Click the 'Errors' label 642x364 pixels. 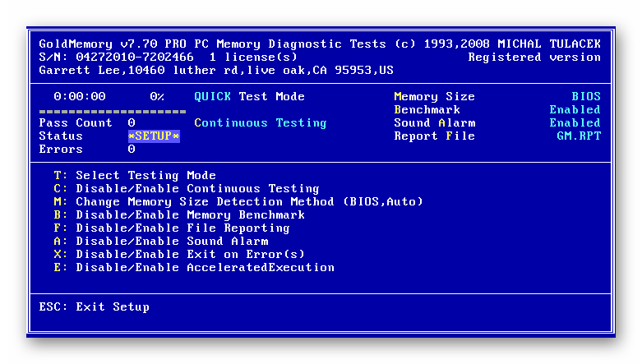[x=61, y=149]
